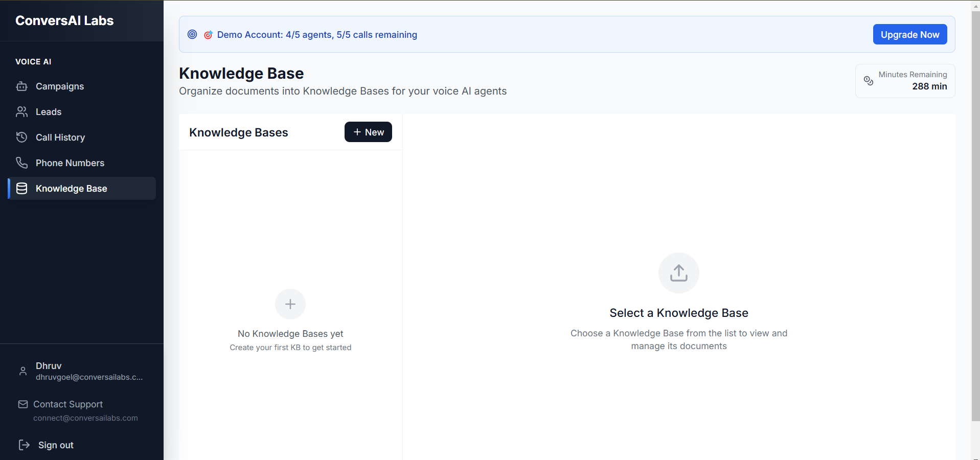Click the Minutes Remaining coins icon

869,81
